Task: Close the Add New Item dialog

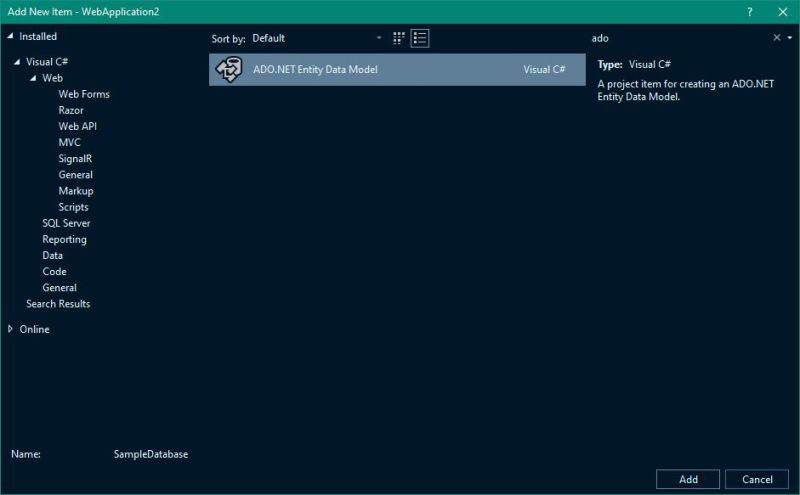Action: pos(783,12)
